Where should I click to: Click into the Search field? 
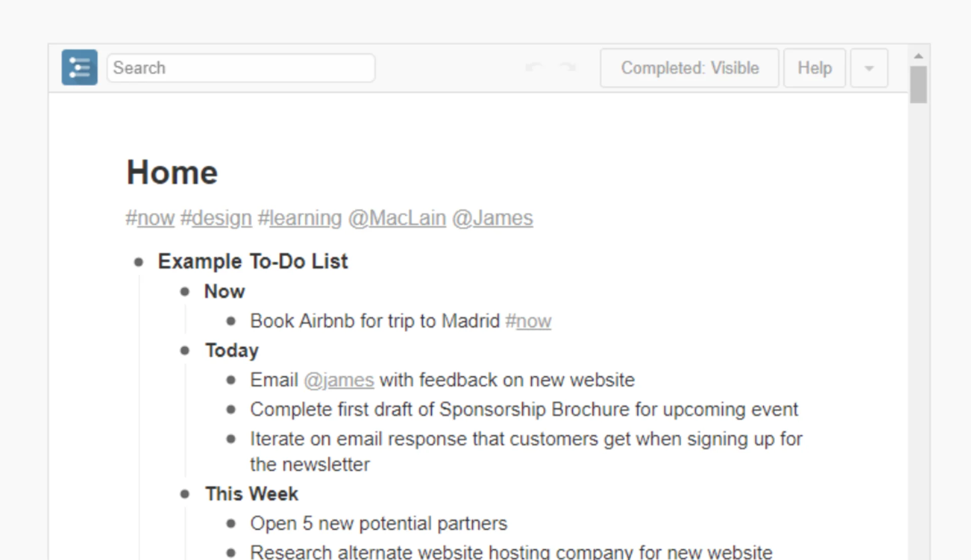(x=241, y=68)
